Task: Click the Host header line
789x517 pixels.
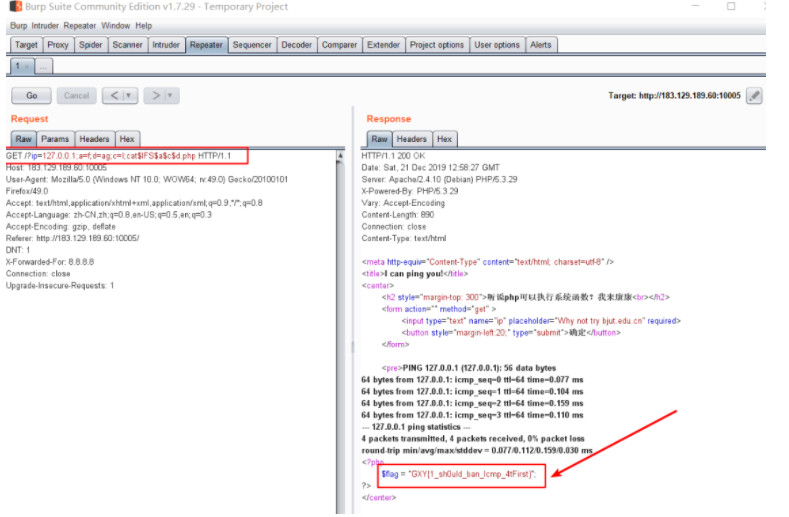Action: pos(56,168)
